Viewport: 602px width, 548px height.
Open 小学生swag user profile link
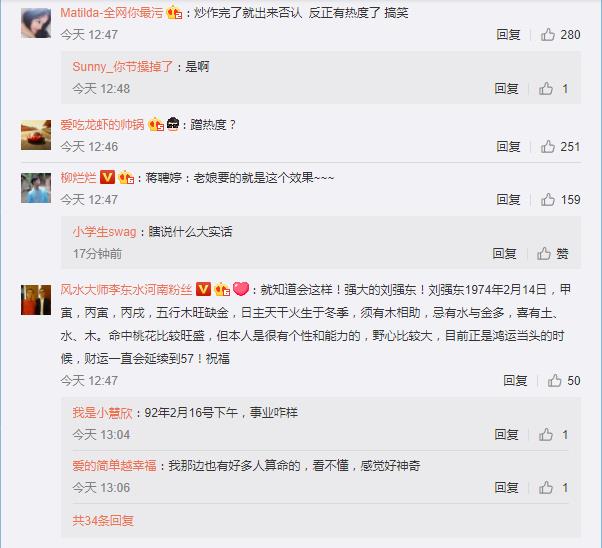pos(104,232)
